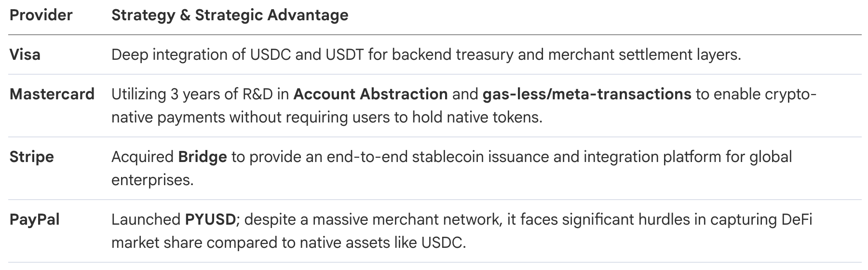Viewport: 868px width, 270px height.
Task: Click the Provider column header
Action: (x=41, y=15)
